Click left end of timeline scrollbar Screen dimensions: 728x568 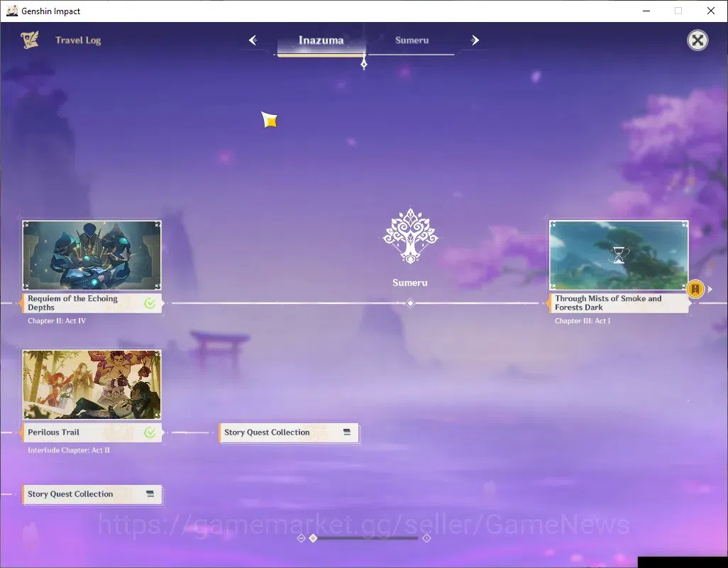[301, 537]
